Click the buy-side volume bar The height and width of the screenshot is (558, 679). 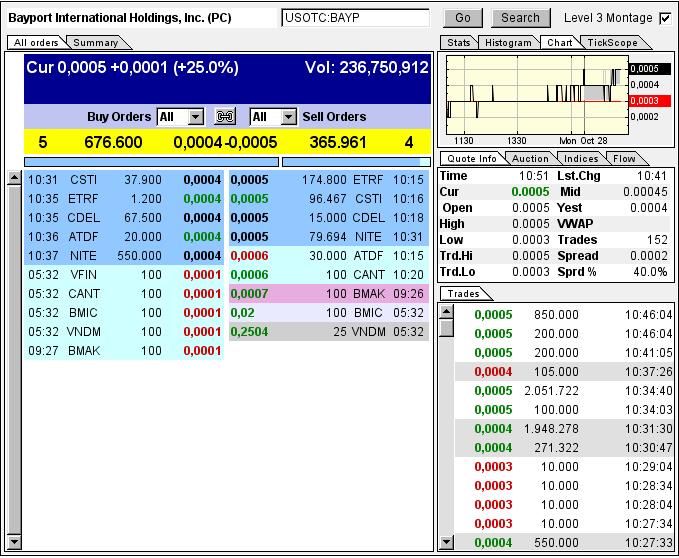(151, 162)
